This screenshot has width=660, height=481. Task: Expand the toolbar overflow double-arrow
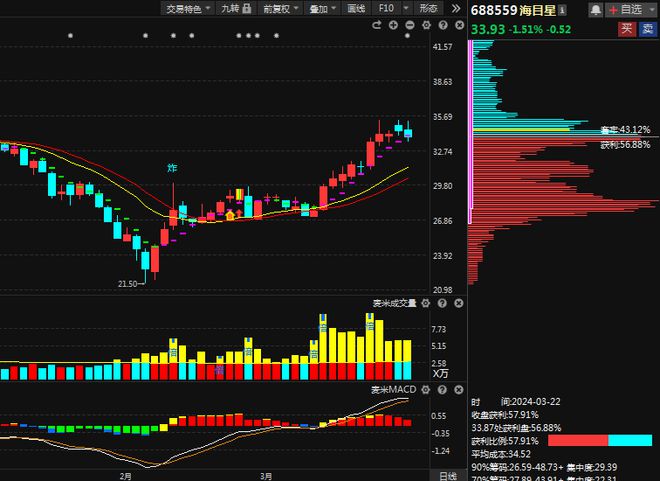456,8
